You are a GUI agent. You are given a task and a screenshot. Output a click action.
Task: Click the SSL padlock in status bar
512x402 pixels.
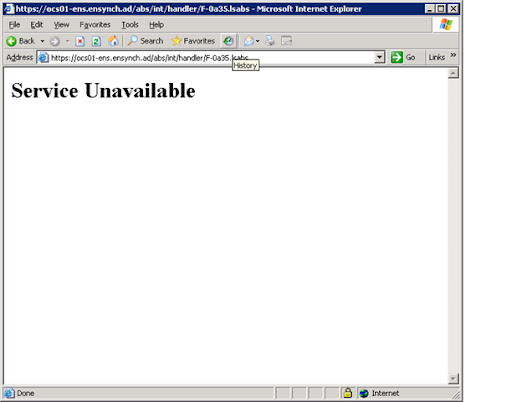[348, 393]
